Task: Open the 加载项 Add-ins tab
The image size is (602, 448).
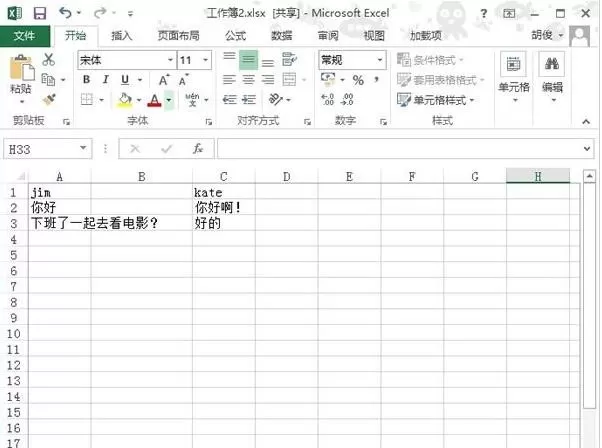Action: pyautogui.click(x=426, y=36)
